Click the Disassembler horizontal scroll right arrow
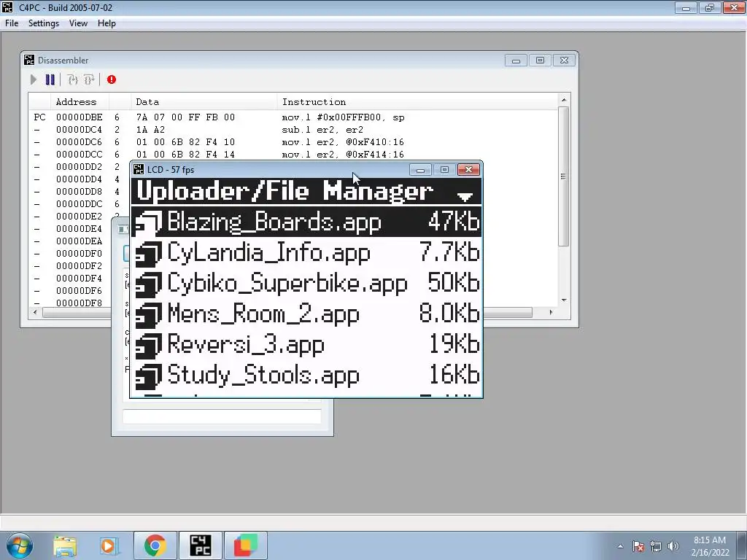Image resolution: width=747 pixels, height=560 pixels. [551, 312]
